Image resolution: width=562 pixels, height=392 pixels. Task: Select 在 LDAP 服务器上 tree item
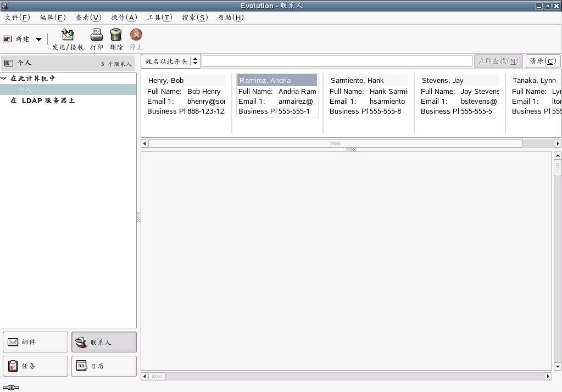pyautogui.click(x=42, y=100)
